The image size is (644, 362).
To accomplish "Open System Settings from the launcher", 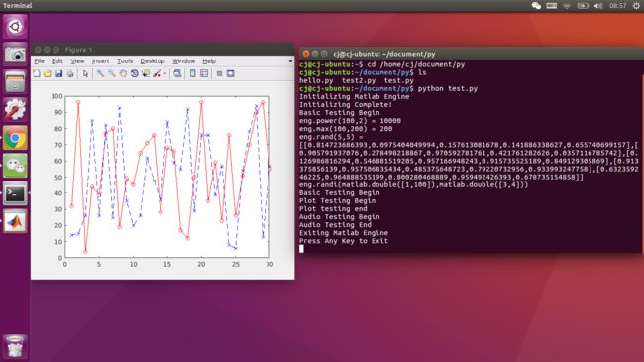I will pos(15,110).
